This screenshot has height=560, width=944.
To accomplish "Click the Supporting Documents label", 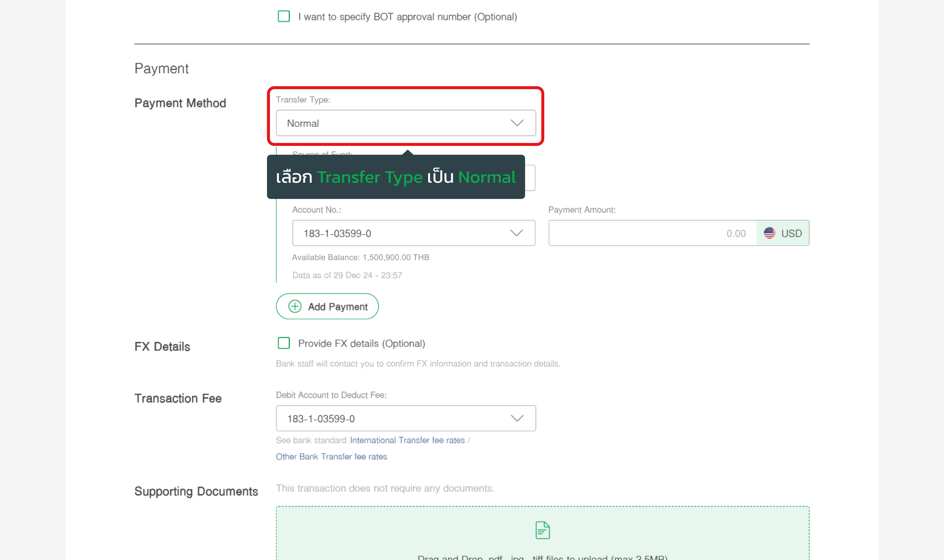I will point(196,492).
